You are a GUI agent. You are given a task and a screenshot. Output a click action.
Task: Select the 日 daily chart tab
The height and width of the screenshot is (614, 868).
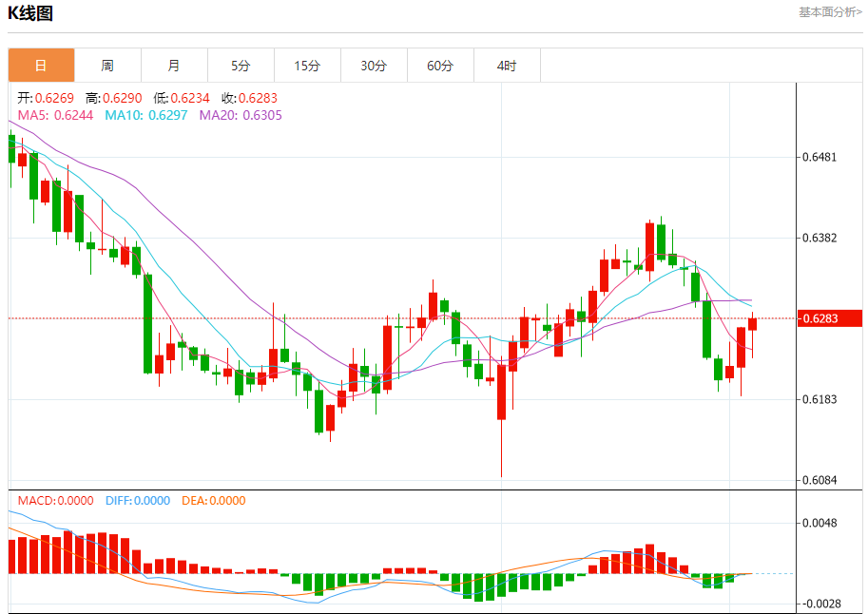click(x=42, y=66)
